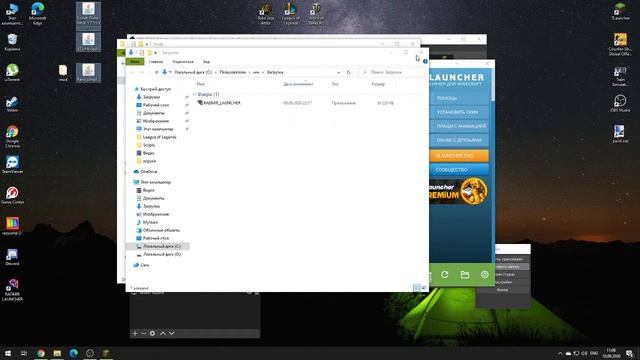Go up one folder level in Explorer
The width and height of the screenshot is (640, 360).
pos(156,72)
